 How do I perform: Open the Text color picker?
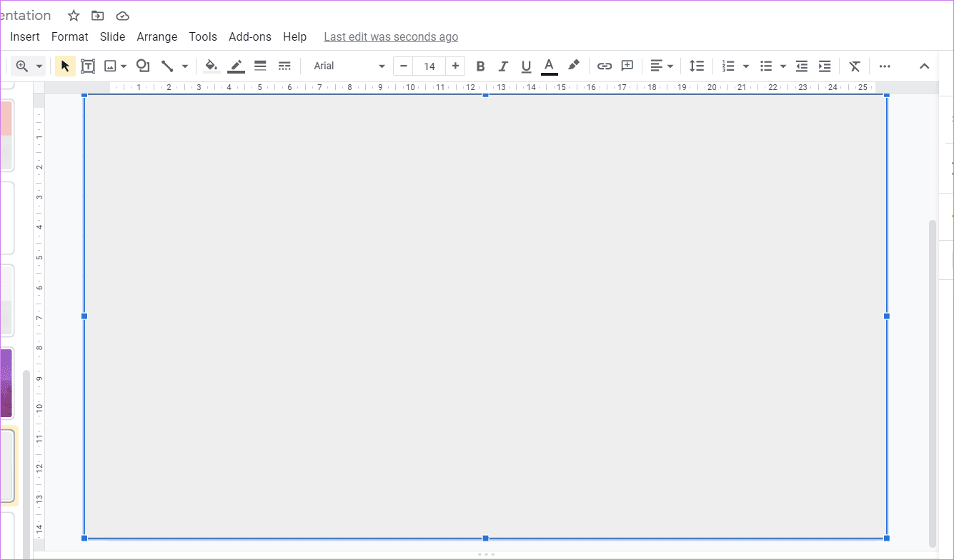[549, 66]
